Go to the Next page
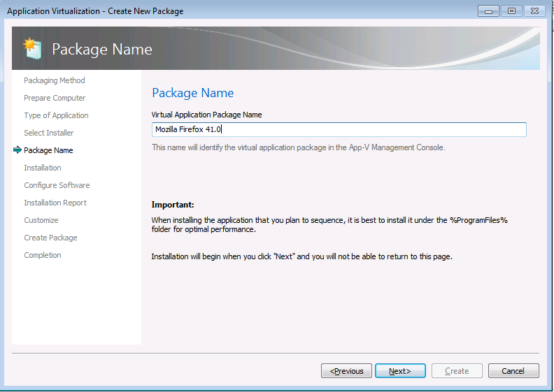Screen dimensions: 554x392 click(x=400, y=371)
